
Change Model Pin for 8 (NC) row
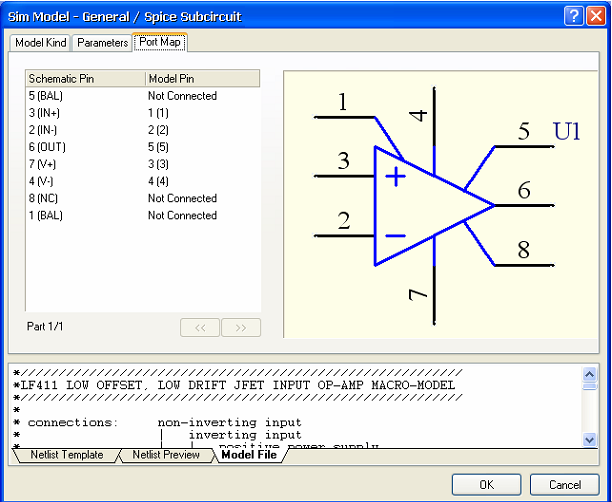pos(200,198)
